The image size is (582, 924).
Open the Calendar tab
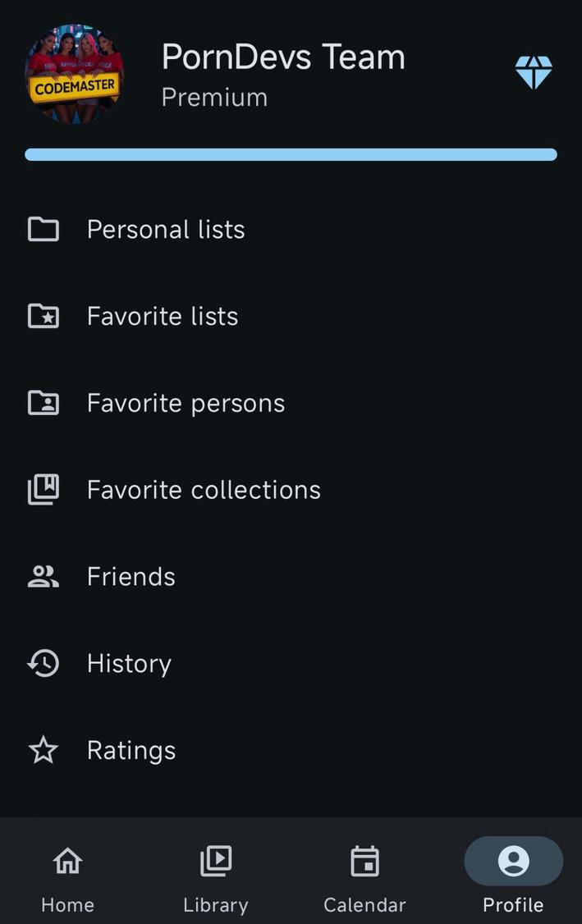(364, 878)
